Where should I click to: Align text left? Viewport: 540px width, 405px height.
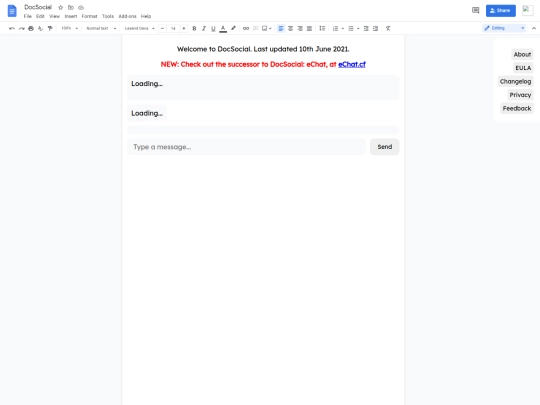coord(281,28)
